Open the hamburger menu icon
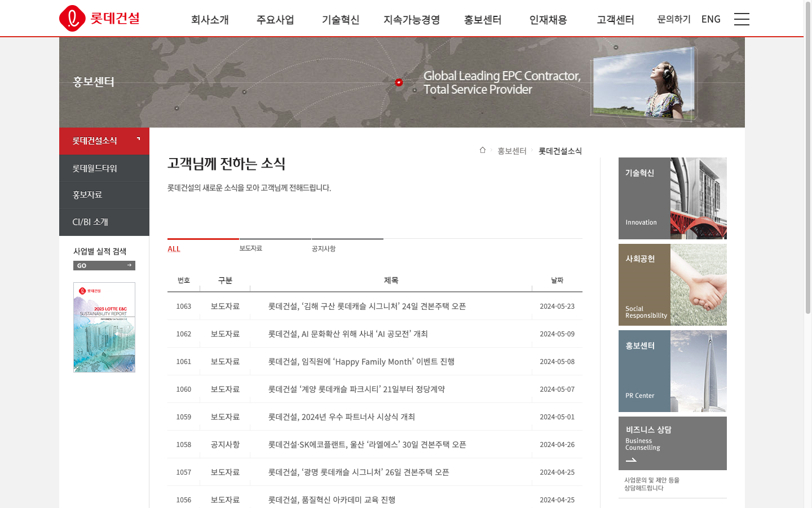 tap(742, 19)
